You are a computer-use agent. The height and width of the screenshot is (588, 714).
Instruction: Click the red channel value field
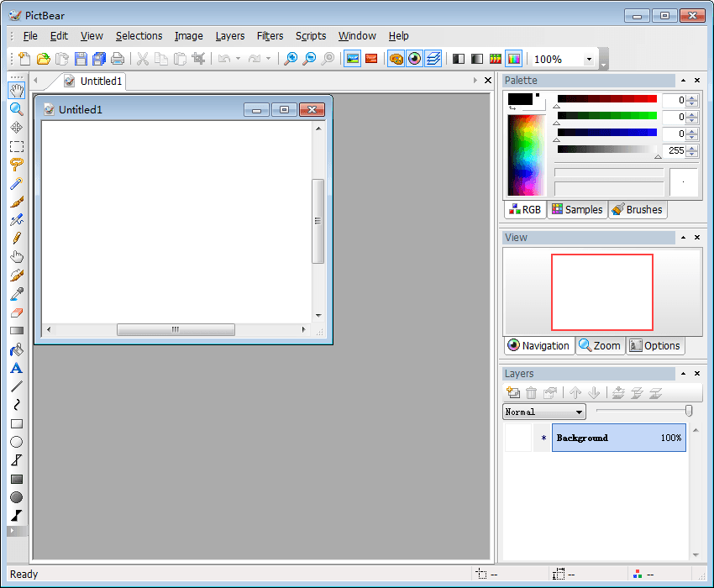click(x=674, y=100)
